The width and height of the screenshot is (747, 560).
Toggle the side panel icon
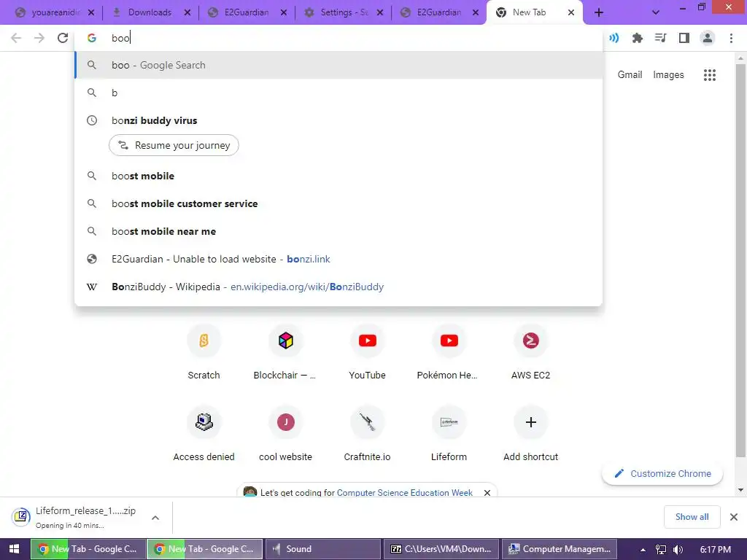(x=684, y=38)
